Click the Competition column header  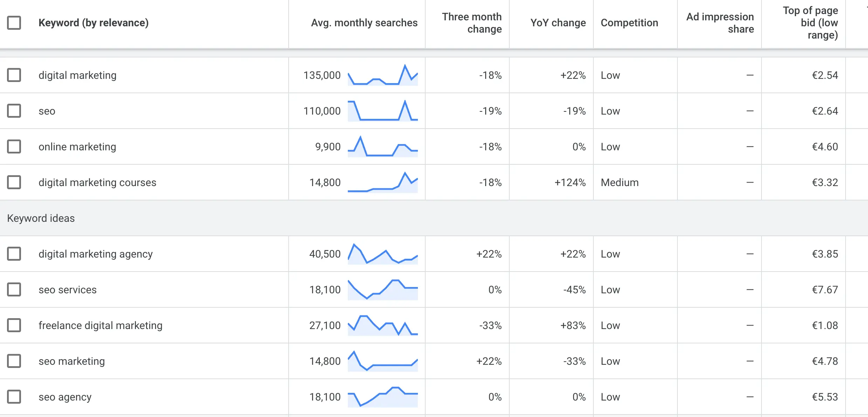[629, 23]
